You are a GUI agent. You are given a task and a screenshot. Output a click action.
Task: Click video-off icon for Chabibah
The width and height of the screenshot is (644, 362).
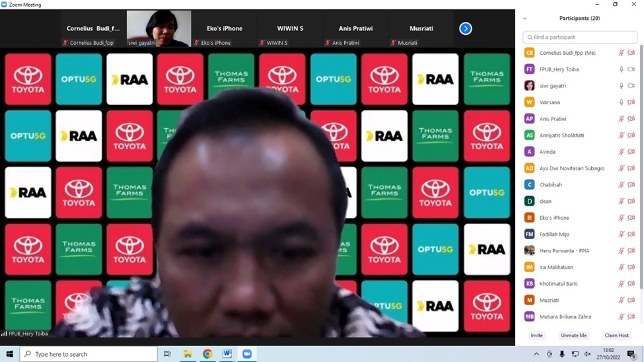tap(631, 185)
